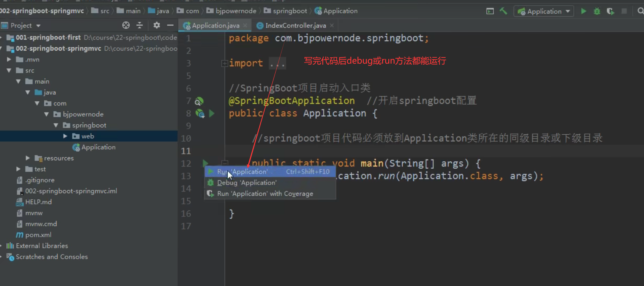Viewport: 644px width, 286px height.
Task: Expand the web package arrow
Action: click(65, 136)
